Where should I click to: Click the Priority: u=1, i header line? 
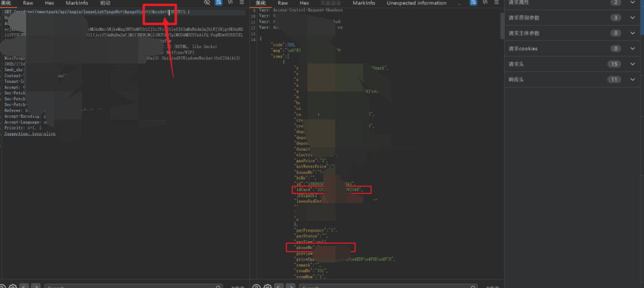point(23,128)
